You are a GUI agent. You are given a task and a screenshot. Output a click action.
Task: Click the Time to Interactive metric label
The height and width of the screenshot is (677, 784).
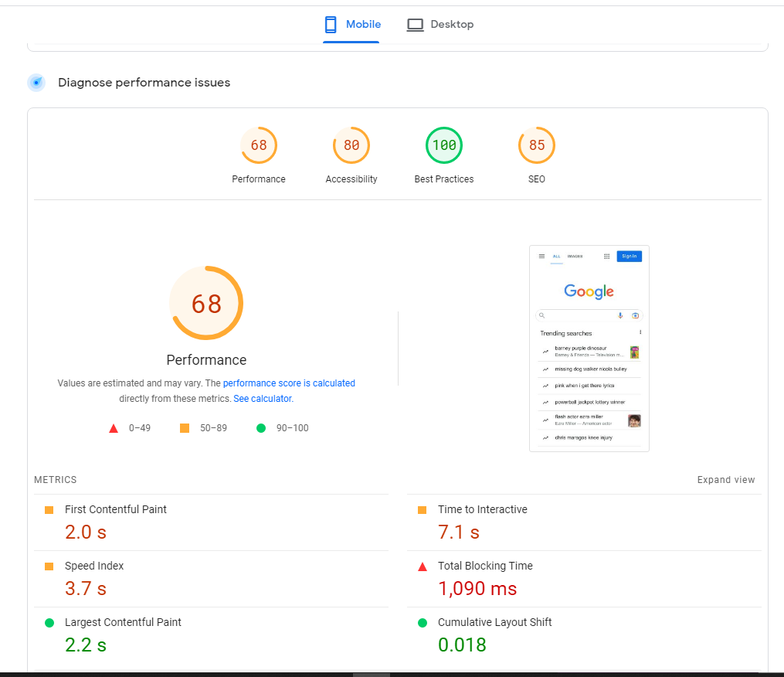(x=483, y=509)
